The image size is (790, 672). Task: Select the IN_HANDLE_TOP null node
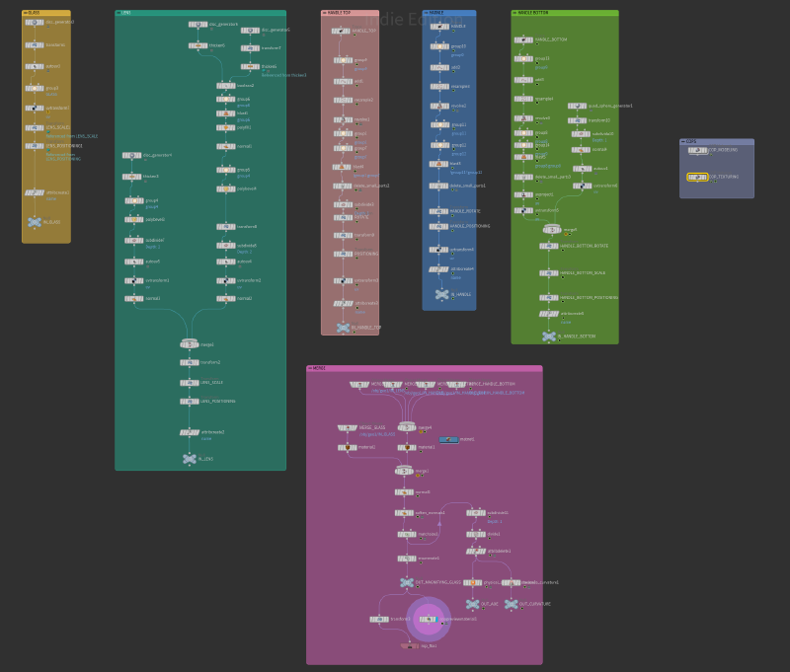point(343,327)
